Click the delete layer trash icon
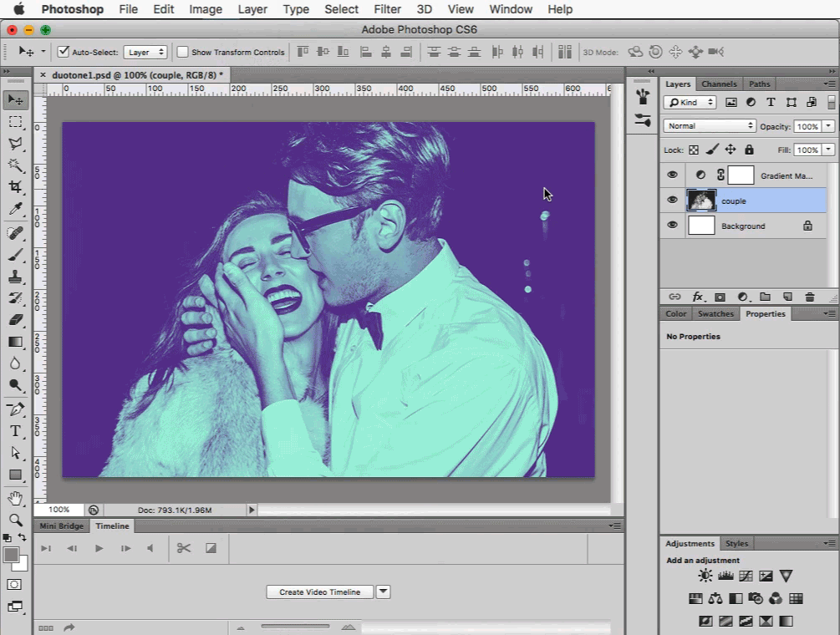Screen dimensions: 840x635 pyautogui.click(x=809, y=297)
